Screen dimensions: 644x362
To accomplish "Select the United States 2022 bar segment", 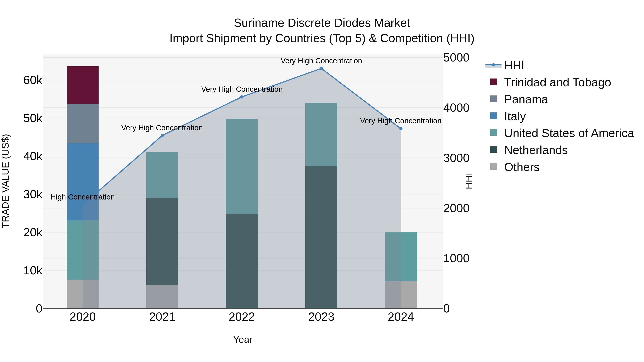I will [242, 166].
